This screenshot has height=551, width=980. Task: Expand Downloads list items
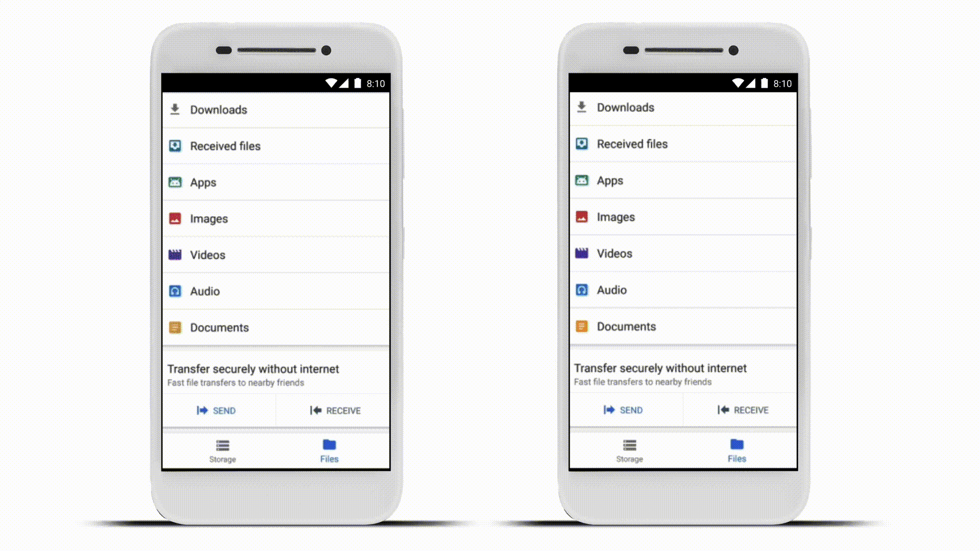(x=275, y=110)
